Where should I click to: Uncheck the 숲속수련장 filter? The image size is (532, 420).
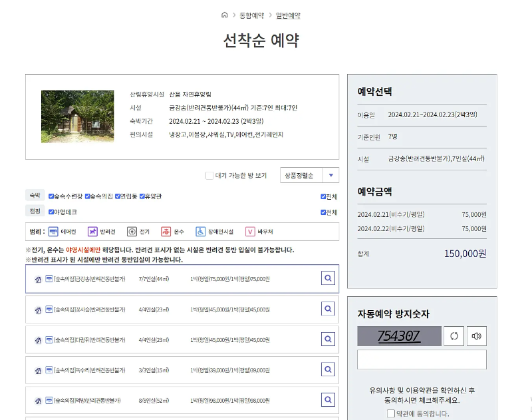tap(52, 198)
